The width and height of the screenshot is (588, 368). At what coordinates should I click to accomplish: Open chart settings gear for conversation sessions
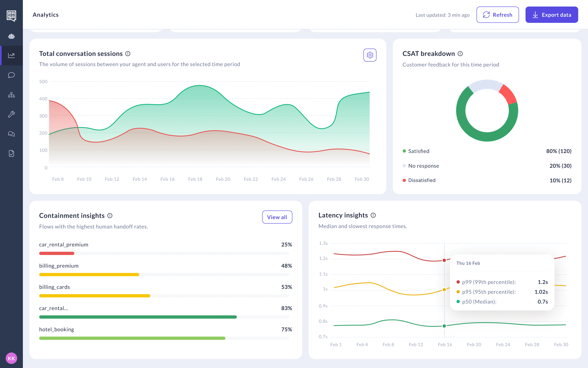pyautogui.click(x=370, y=55)
